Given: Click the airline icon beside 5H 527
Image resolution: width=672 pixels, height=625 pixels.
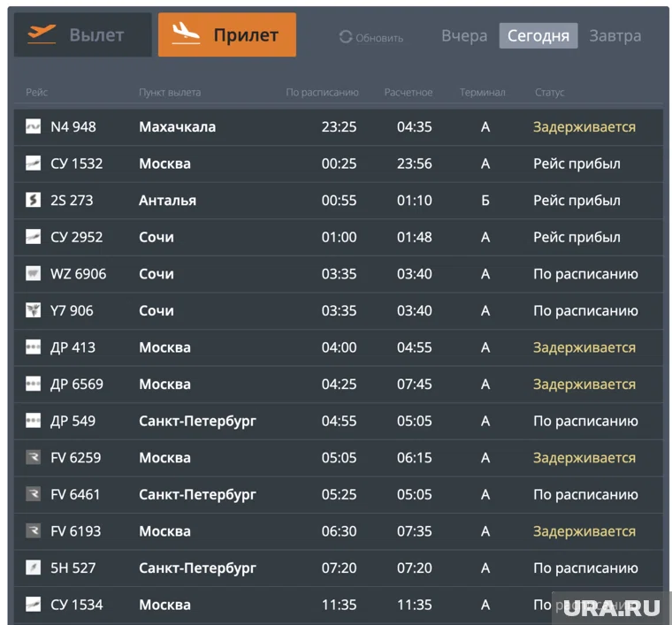Looking at the screenshot, I should (34, 568).
